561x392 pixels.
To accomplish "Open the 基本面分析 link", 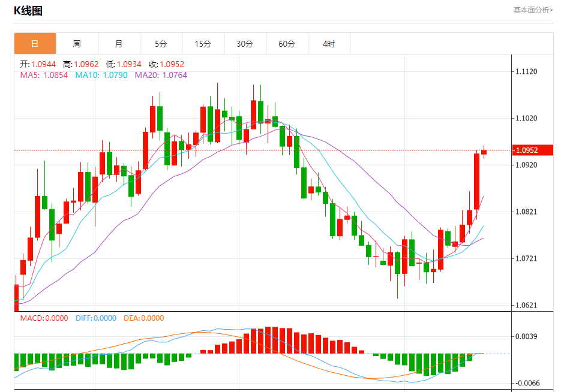I will click(533, 10).
